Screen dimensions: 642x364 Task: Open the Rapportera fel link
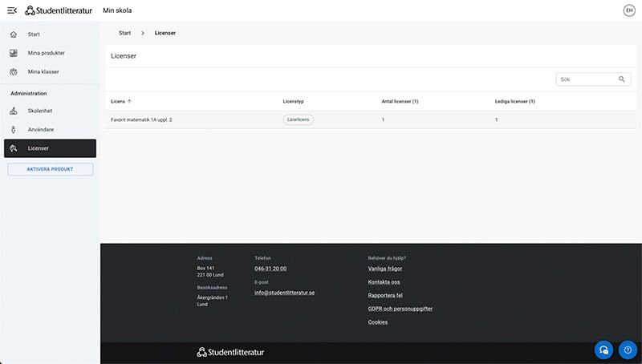pyautogui.click(x=385, y=295)
